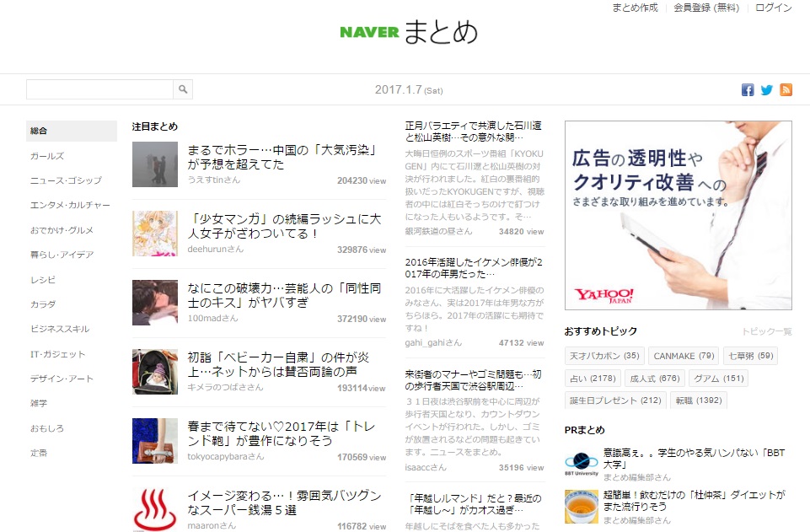The height and width of the screenshot is (532, 810).
Task: Click author 100madさん
Action: pyautogui.click(x=213, y=318)
